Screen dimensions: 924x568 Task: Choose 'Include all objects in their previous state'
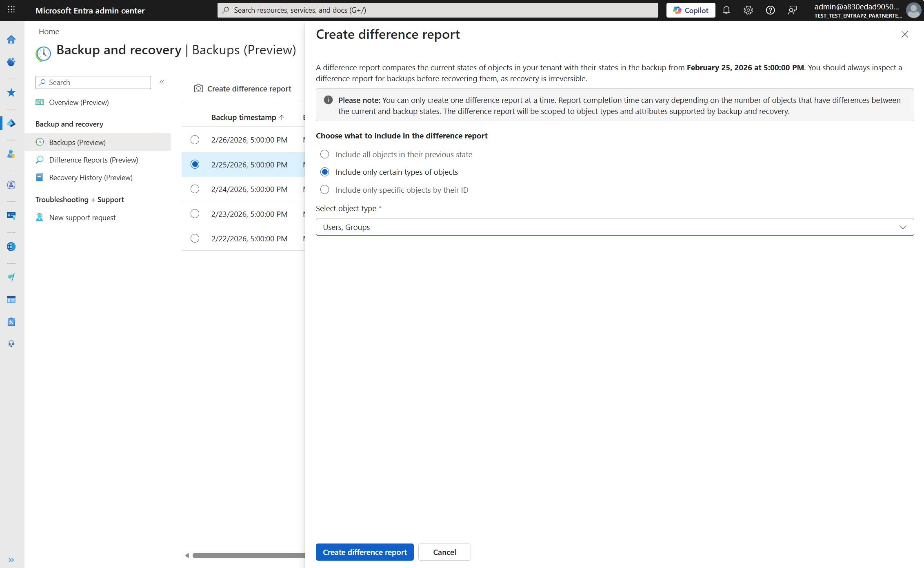pos(324,154)
